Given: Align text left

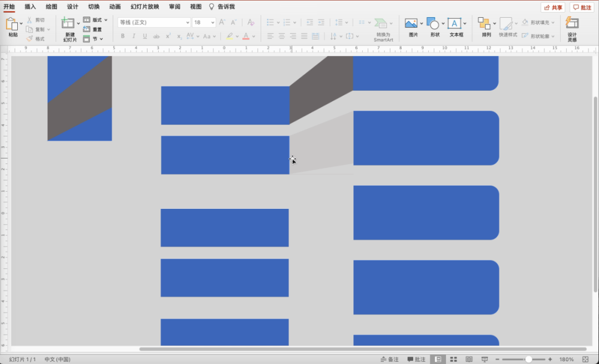Looking at the screenshot, I should 270,36.
